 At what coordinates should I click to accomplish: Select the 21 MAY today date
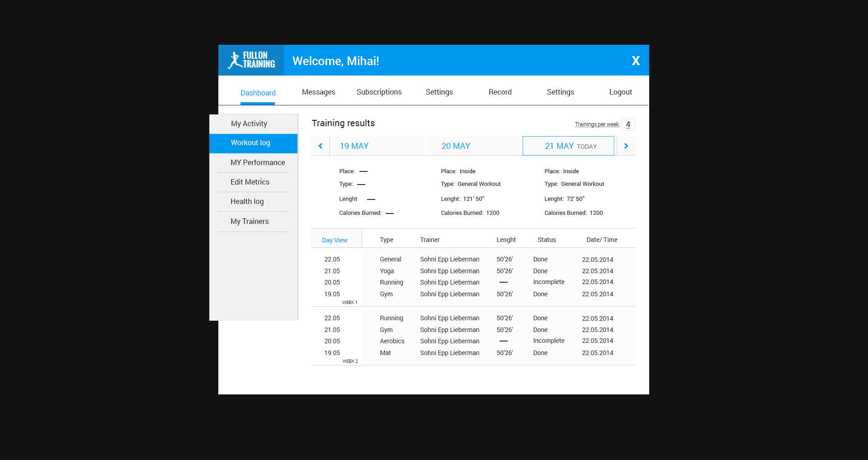click(x=568, y=146)
